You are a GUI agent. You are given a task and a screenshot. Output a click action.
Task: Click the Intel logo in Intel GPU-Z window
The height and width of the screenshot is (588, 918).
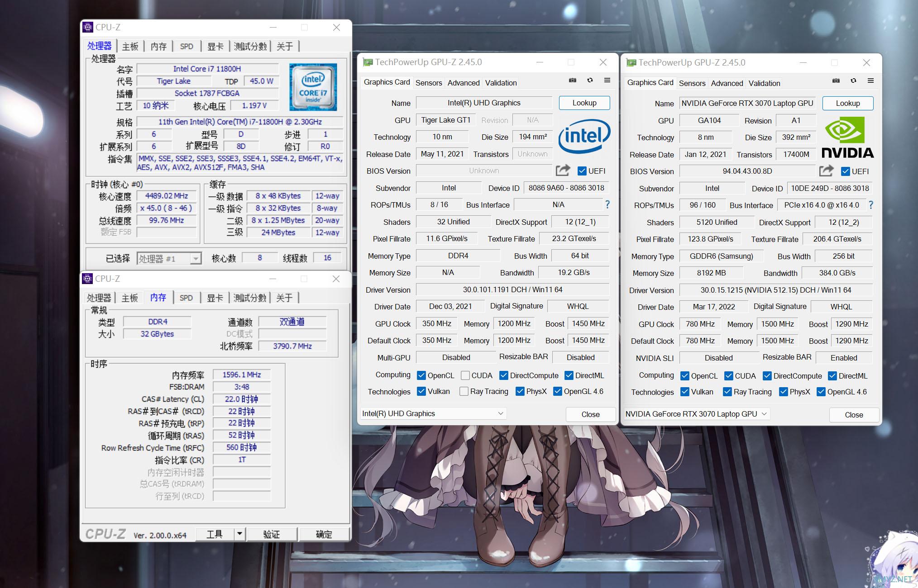pyautogui.click(x=584, y=136)
